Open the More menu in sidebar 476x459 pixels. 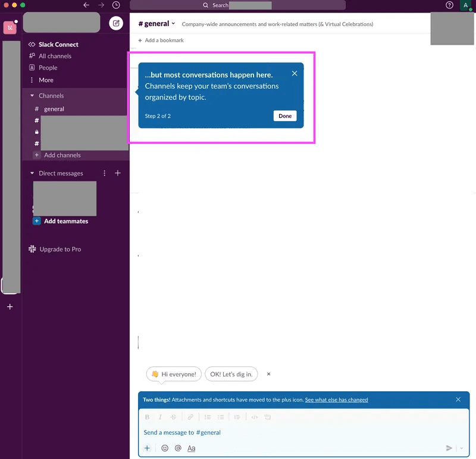point(45,80)
